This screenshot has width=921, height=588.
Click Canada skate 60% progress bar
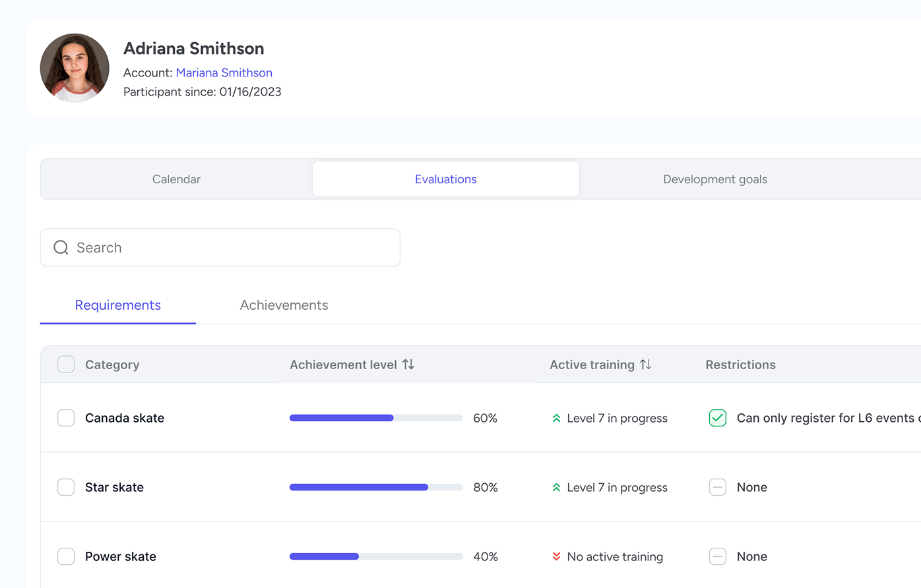point(376,418)
